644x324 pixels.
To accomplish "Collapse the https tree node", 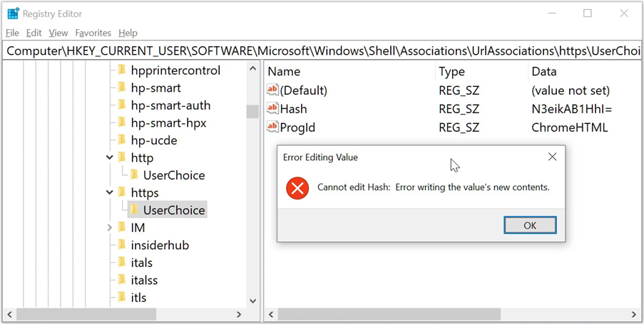I will (x=109, y=193).
